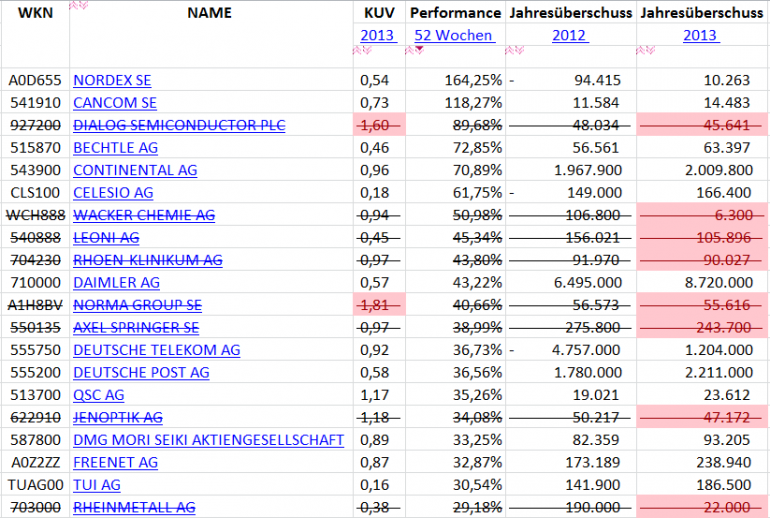This screenshot has width=770, height=518.
Task: Open the DAIMLER AG link
Action: coord(116,283)
